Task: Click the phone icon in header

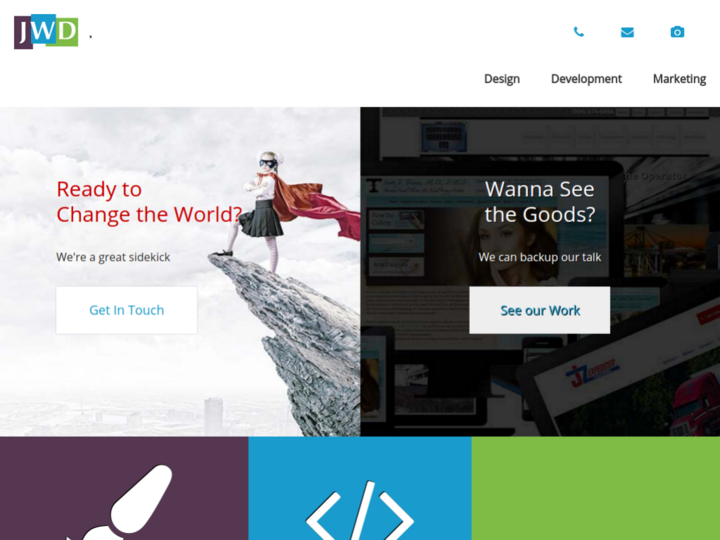Action: coord(579,32)
